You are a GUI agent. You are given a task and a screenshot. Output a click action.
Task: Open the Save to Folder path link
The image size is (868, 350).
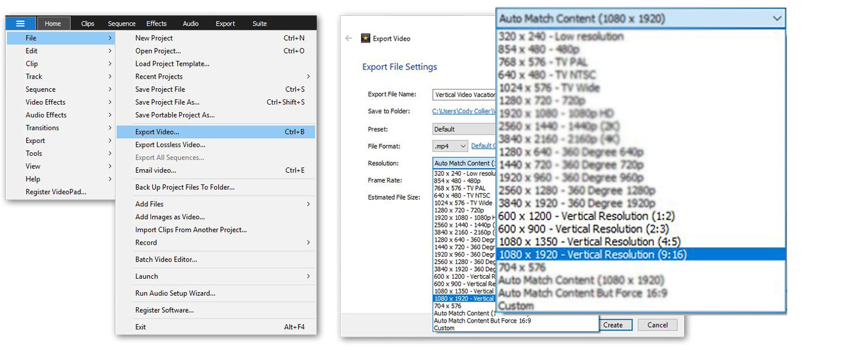click(x=464, y=111)
